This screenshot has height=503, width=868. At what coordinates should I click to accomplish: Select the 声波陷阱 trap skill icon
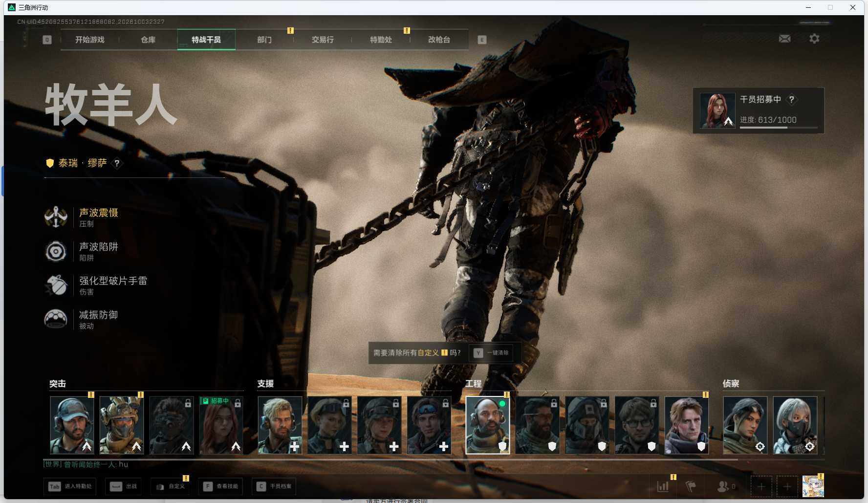56,251
